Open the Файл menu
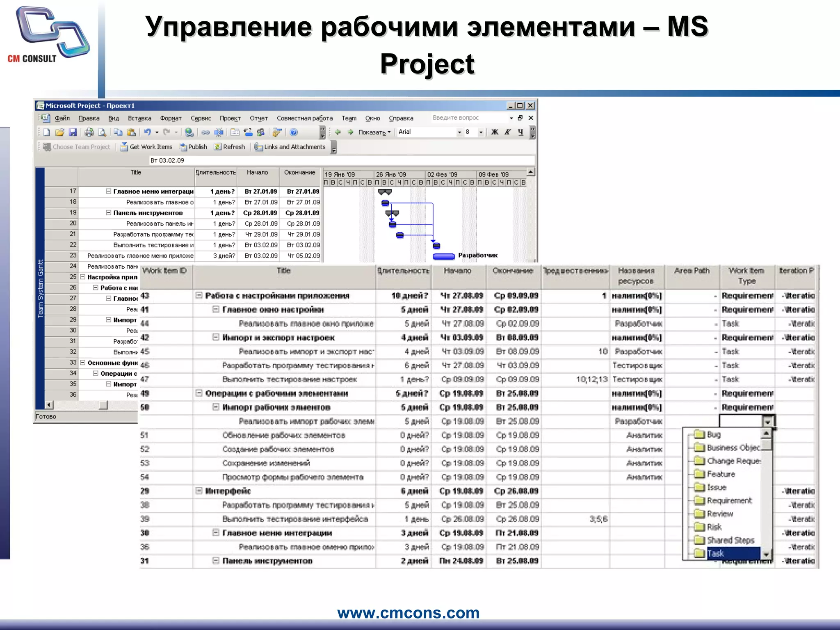The height and width of the screenshot is (630, 840). pyautogui.click(x=62, y=118)
